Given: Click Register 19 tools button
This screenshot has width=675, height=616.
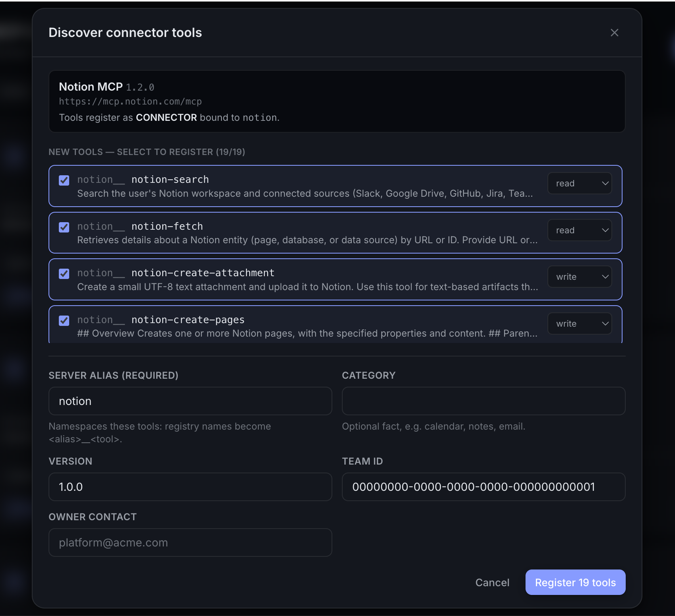Looking at the screenshot, I should point(575,582).
